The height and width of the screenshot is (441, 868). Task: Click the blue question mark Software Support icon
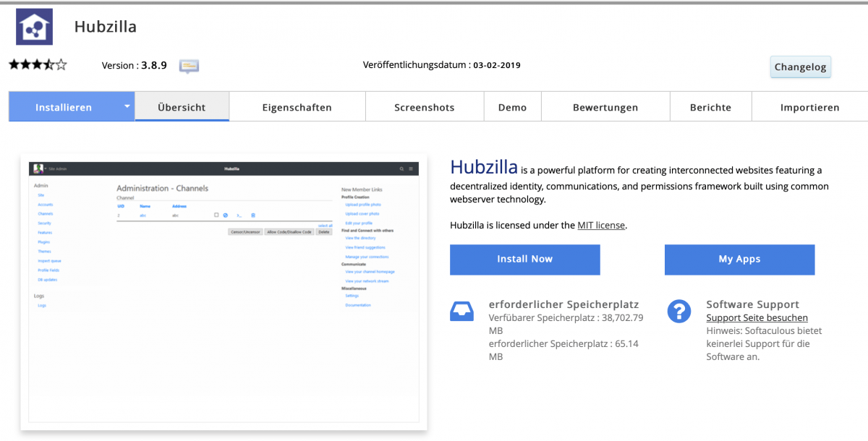(x=678, y=311)
